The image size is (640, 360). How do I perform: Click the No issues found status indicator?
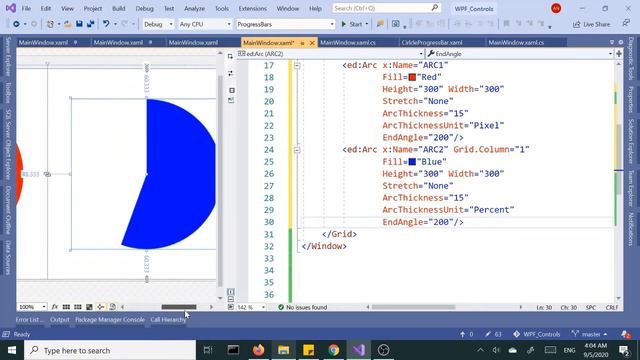[302, 307]
